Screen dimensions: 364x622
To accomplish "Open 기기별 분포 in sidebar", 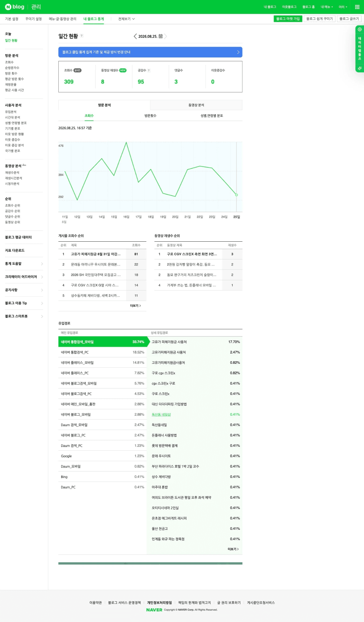I will pos(12,128).
